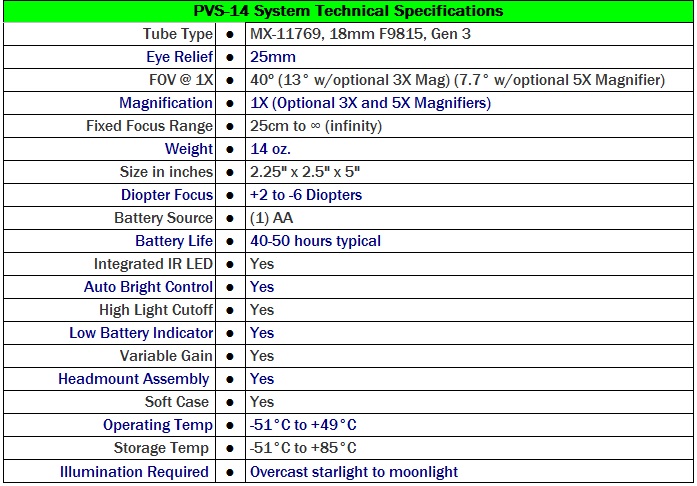Click the bullet in the Tube Type row
The image size is (697, 486).
pyautogui.click(x=230, y=34)
